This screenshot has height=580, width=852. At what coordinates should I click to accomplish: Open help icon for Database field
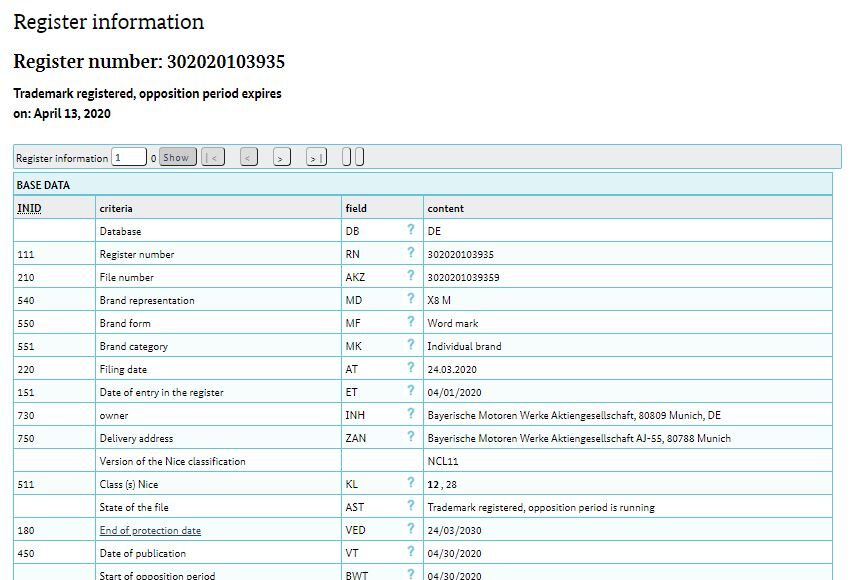point(410,230)
